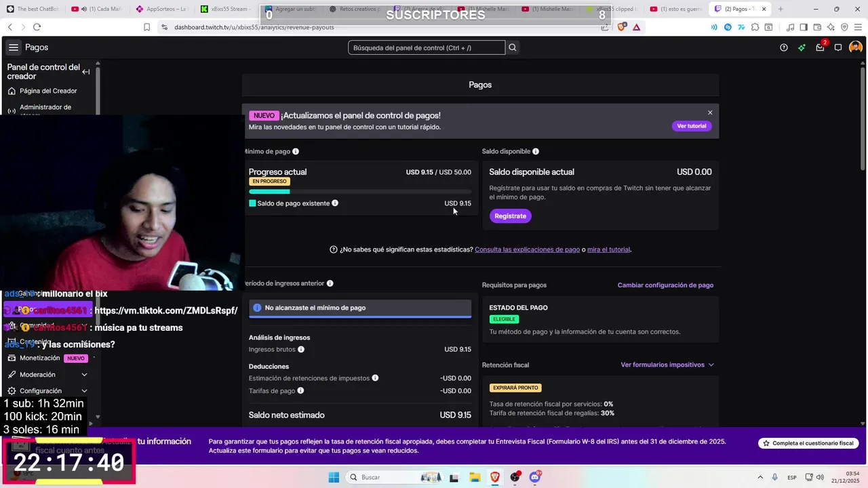This screenshot has width=868, height=488.
Task: Open the whispers chat bubble icon
Action: (838, 47)
